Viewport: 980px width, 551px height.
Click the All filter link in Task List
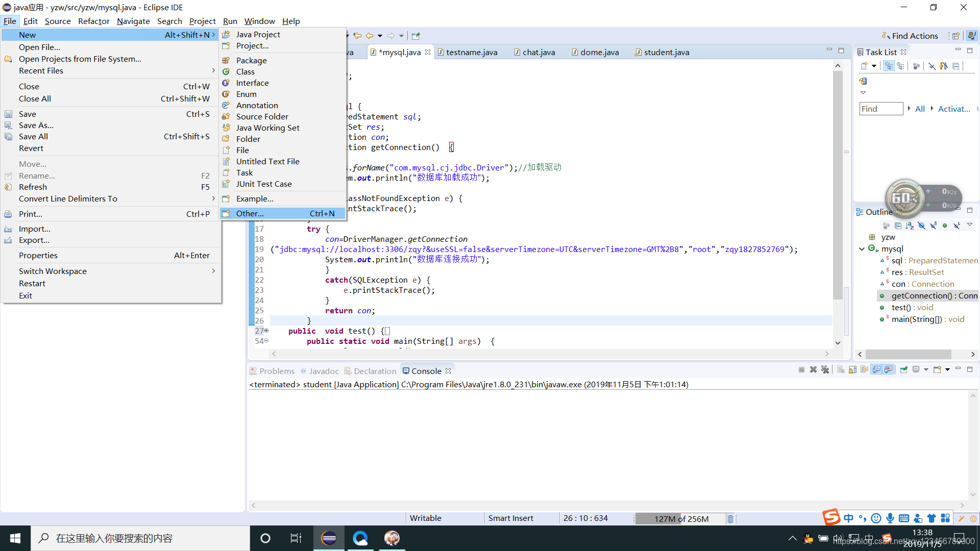point(920,109)
